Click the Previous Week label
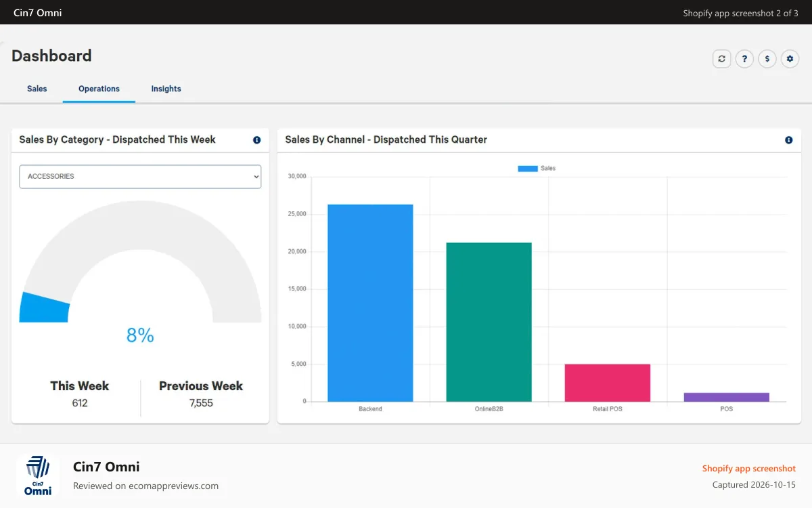 point(201,386)
